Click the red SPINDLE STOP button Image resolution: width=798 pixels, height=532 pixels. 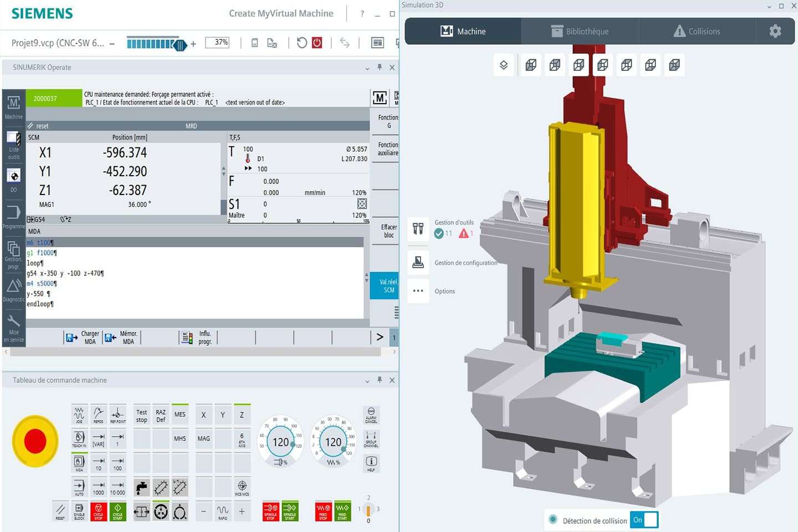pyautogui.click(x=270, y=511)
